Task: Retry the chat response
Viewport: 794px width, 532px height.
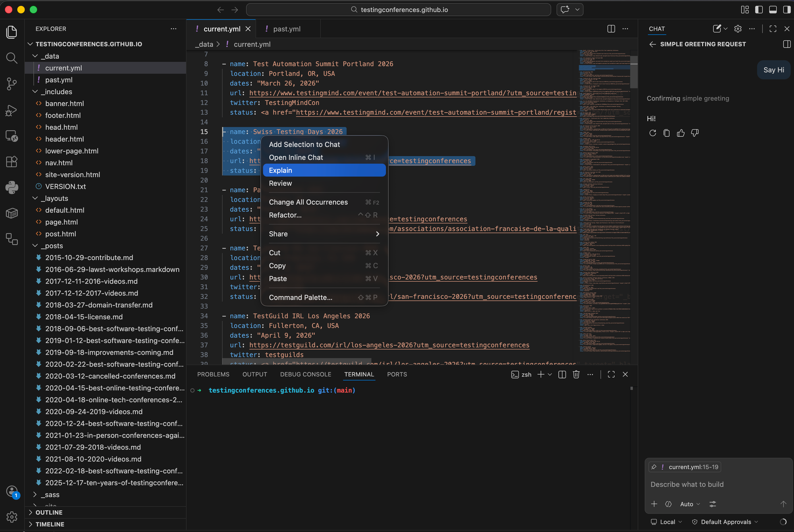Action: pos(653,133)
